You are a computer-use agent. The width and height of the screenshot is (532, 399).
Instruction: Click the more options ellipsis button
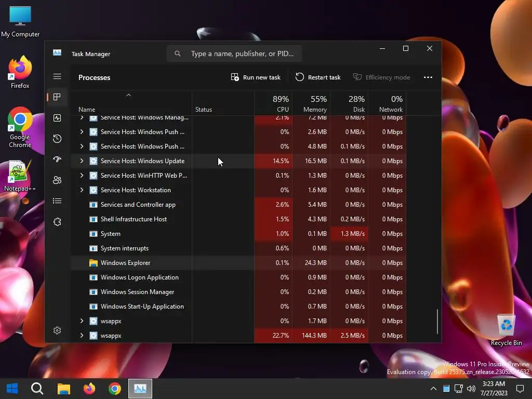point(428,77)
